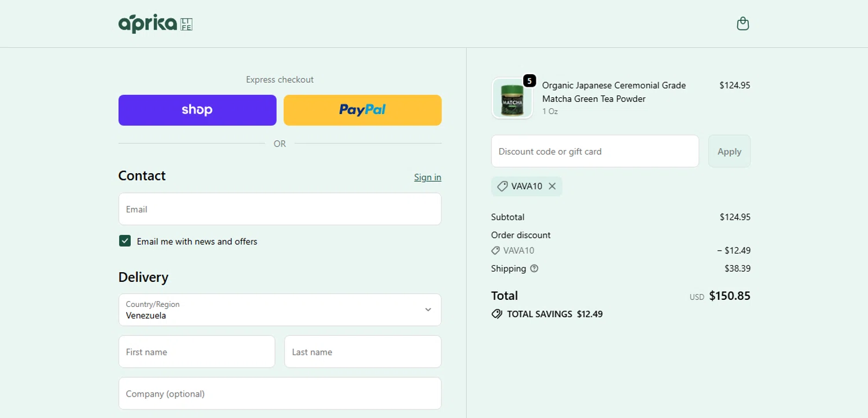Focus the Discount code or gift card field
868x418 pixels.
click(595, 151)
